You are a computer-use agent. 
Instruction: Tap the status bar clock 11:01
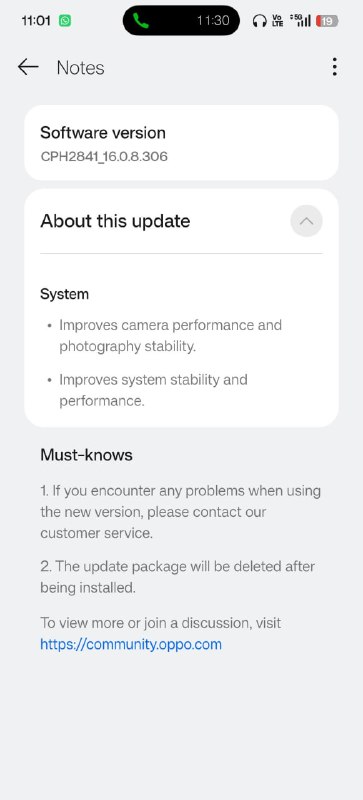tap(36, 21)
